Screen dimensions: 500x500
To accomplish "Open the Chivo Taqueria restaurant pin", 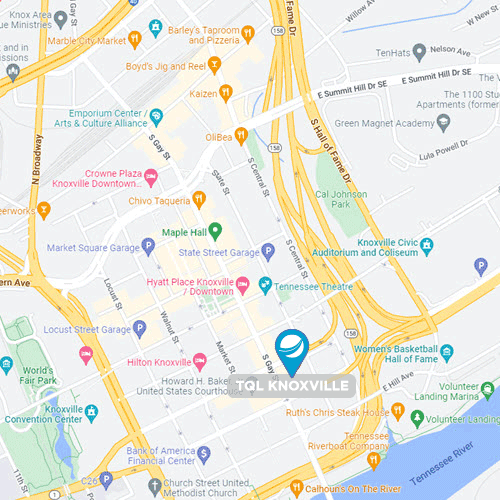I will click(x=199, y=200).
